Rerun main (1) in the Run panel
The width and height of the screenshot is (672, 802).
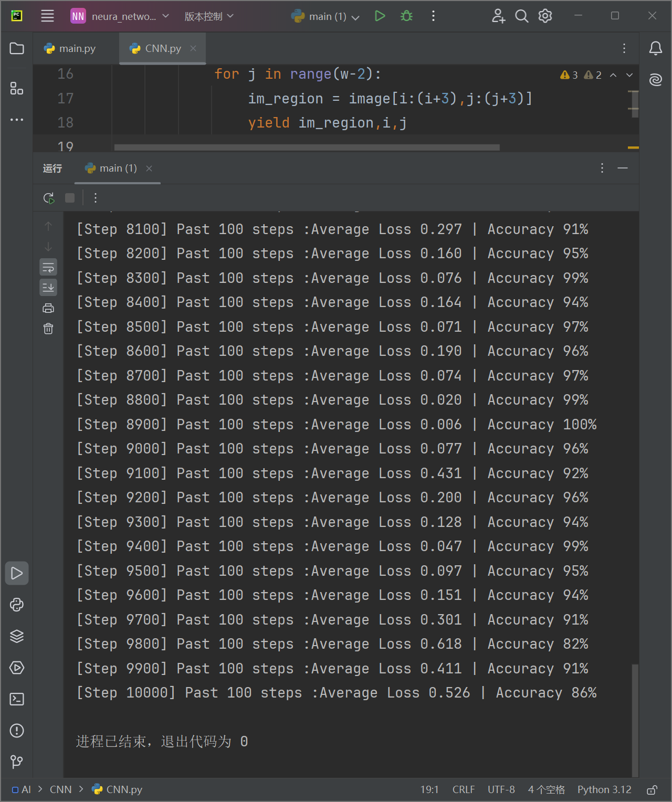tap(48, 198)
